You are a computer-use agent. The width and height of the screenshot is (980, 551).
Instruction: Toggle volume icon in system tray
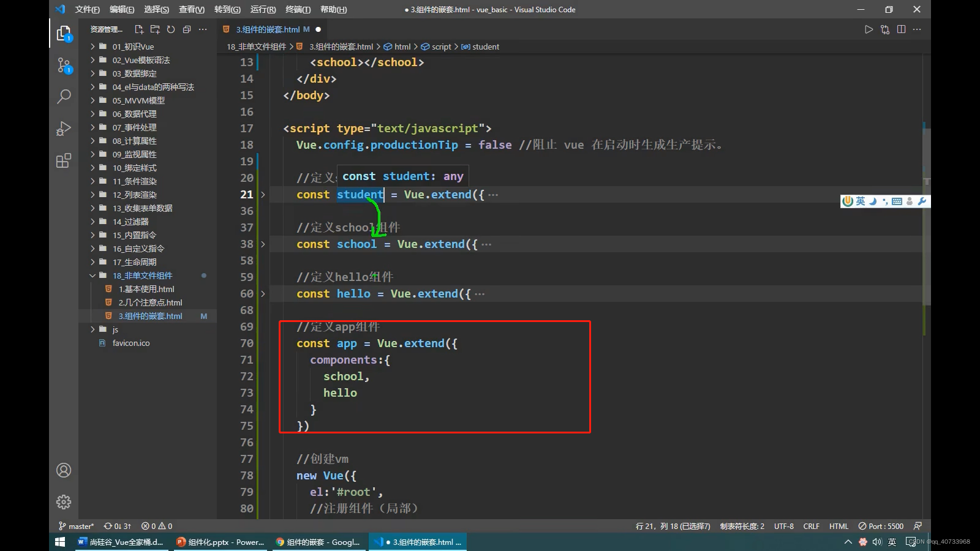tap(877, 542)
